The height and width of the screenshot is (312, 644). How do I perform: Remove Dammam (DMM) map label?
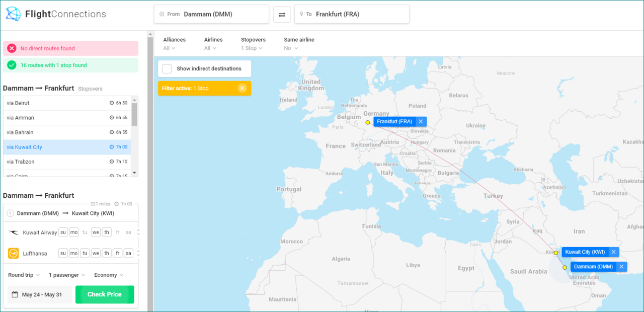coord(621,267)
